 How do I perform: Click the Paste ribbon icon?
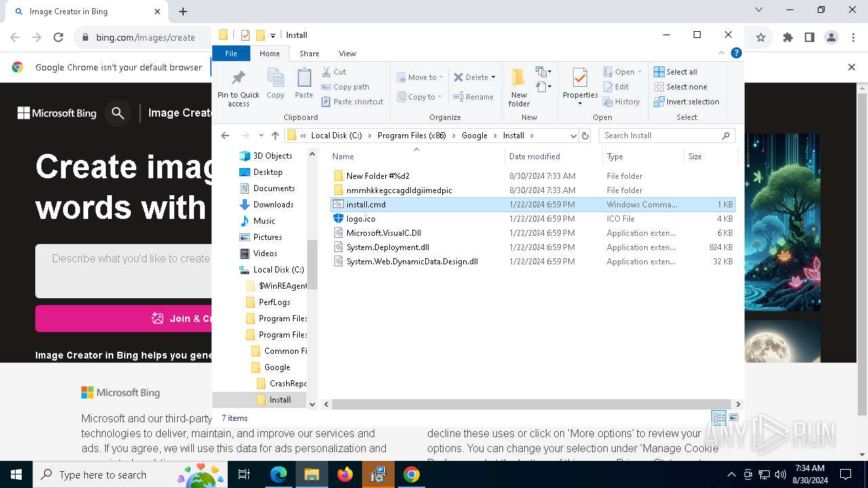pyautogui.click(x=304, y=84)
